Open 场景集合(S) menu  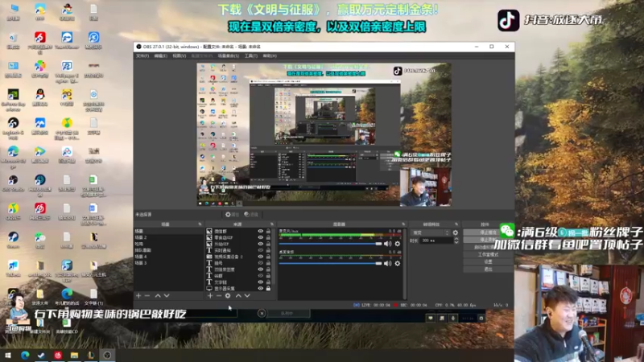click(229, 56)
